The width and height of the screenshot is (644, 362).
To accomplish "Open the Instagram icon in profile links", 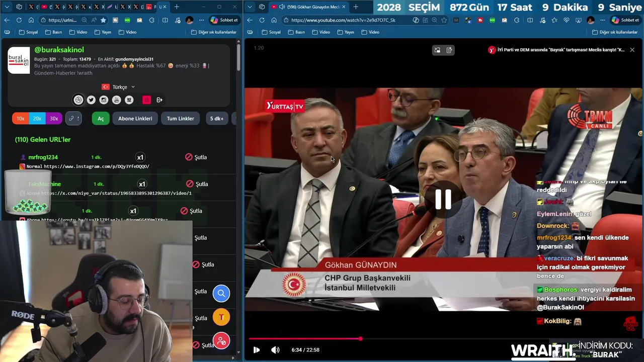I will tap(104, 100).
